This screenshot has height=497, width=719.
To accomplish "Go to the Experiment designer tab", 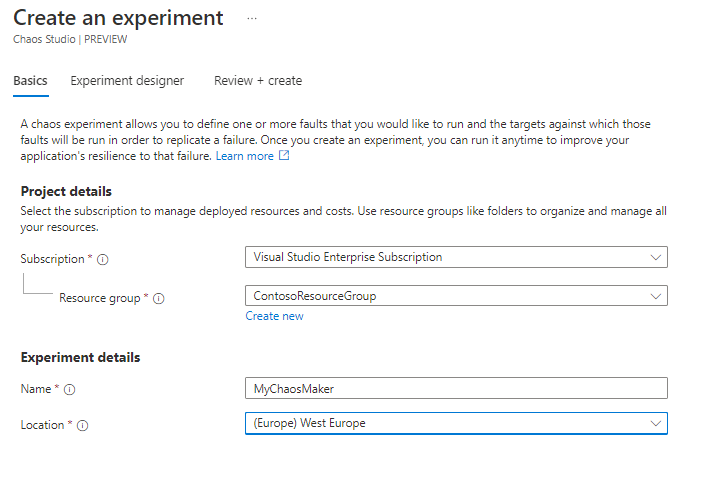I will (127, 81).
